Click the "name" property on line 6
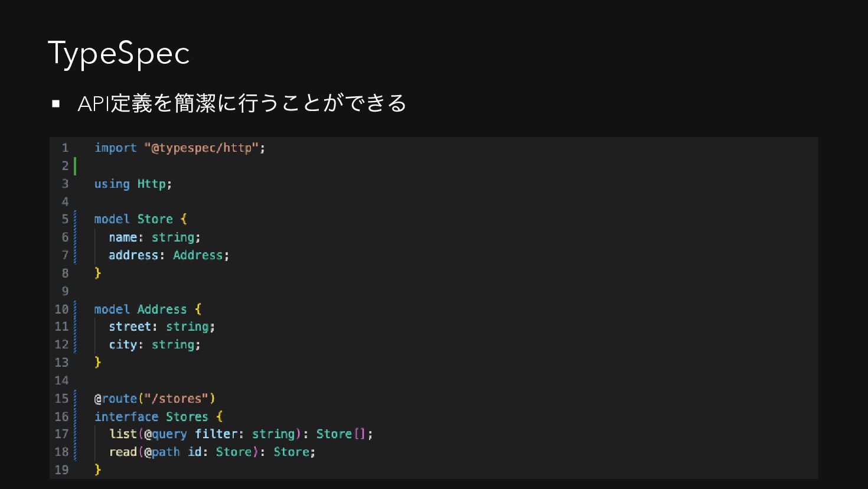The width and height of the screenshot is (868, 489). [123, 237]
